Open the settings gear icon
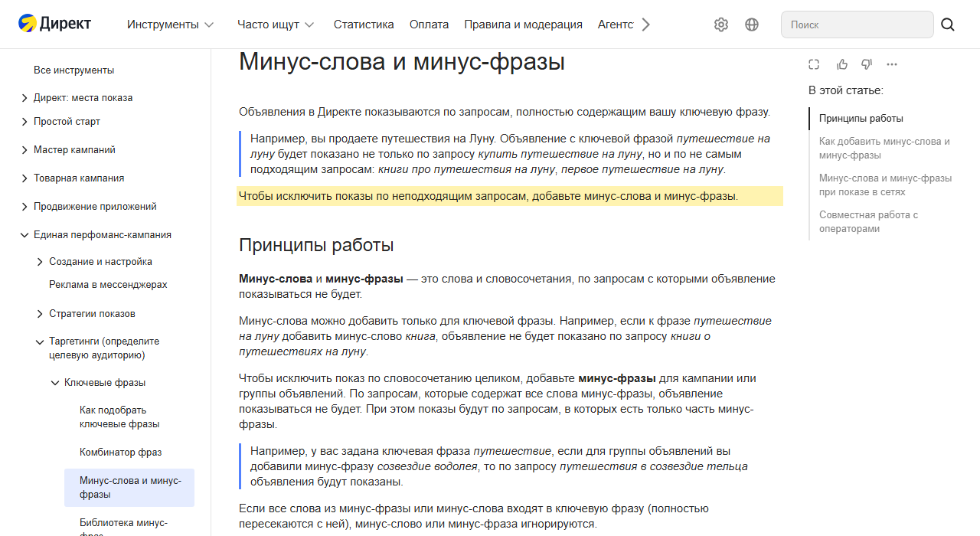Screen dimensions: 980x536 pos(721,25)
